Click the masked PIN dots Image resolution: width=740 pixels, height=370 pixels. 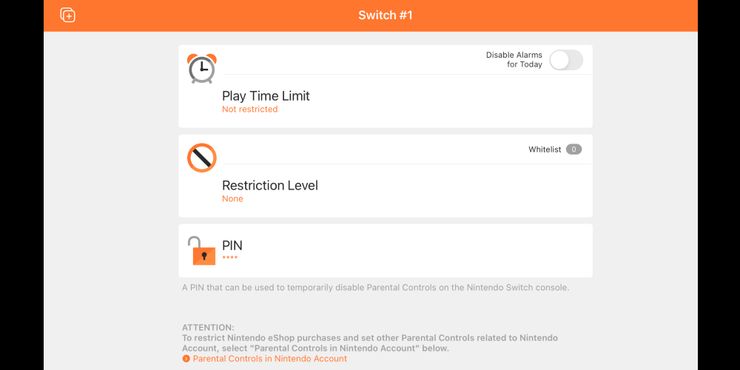pyautogui.click(x=230, y=257)
